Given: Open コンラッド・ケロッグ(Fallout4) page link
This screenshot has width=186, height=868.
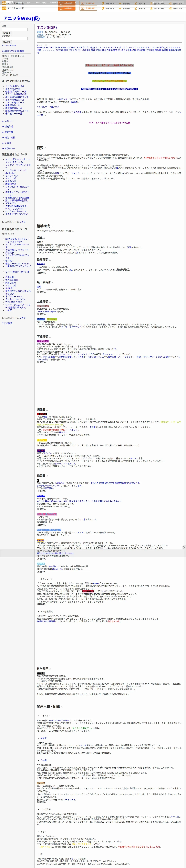Looking at the screenshot, I should 16,172.
